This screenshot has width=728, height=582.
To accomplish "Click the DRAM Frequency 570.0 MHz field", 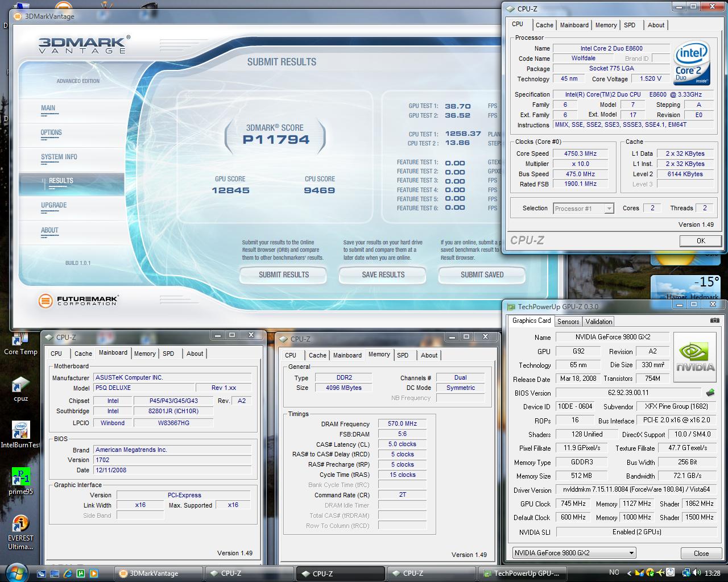I will click(402, 424).
